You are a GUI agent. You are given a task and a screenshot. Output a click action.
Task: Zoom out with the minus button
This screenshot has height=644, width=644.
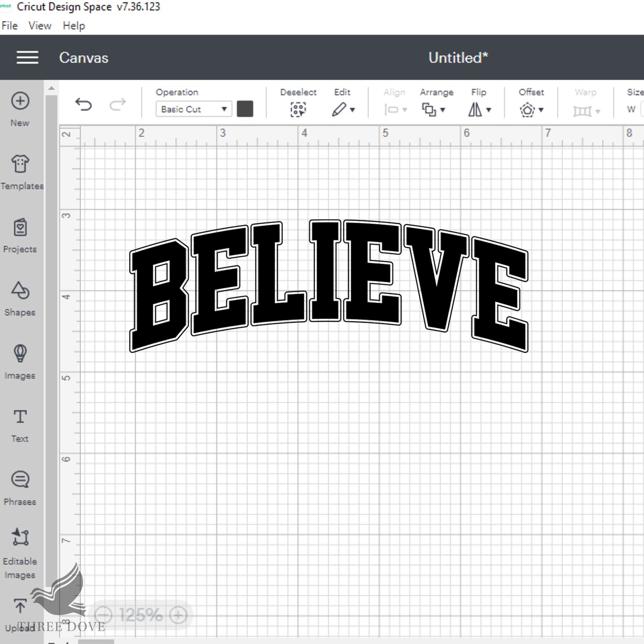click(x=103, y=615)
